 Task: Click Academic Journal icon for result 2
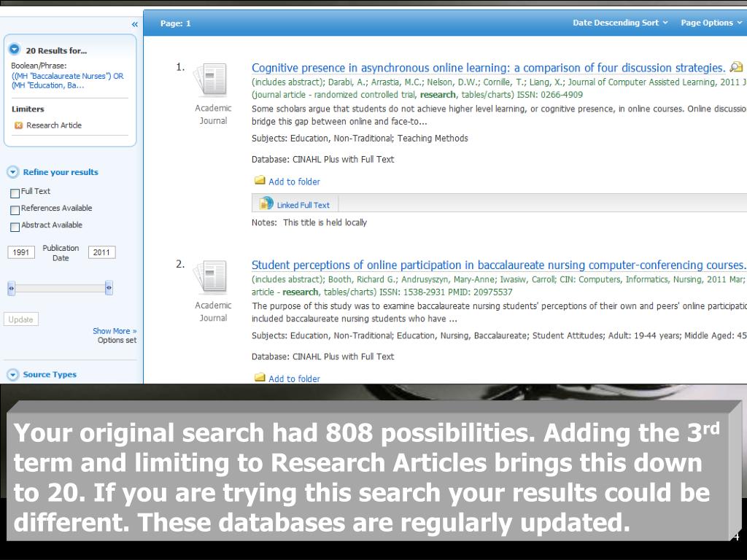(x=210, y=276)
